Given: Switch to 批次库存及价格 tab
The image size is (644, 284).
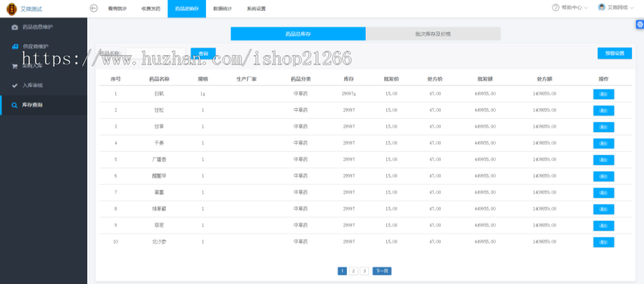Looking at the screenshot, I should click(x=434, y=34).
